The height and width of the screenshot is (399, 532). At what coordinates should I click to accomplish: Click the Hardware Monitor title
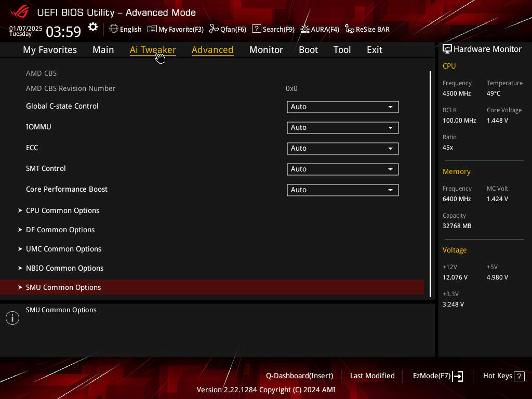487,49
